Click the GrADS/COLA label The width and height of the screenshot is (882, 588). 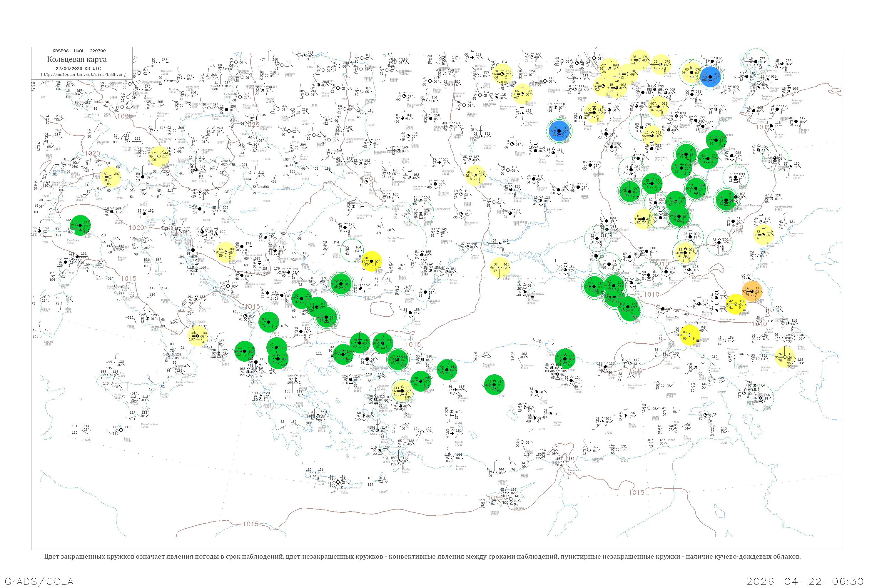tap(39, 581)
